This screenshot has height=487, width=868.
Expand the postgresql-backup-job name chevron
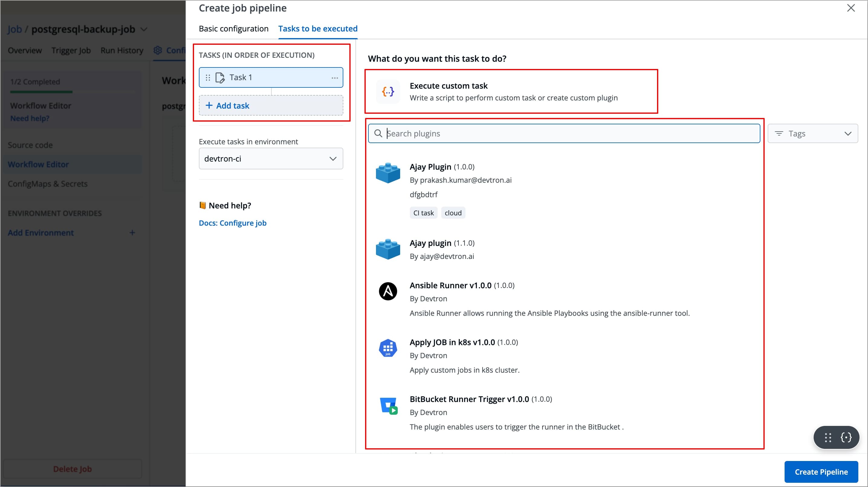[x=144, y=29]
